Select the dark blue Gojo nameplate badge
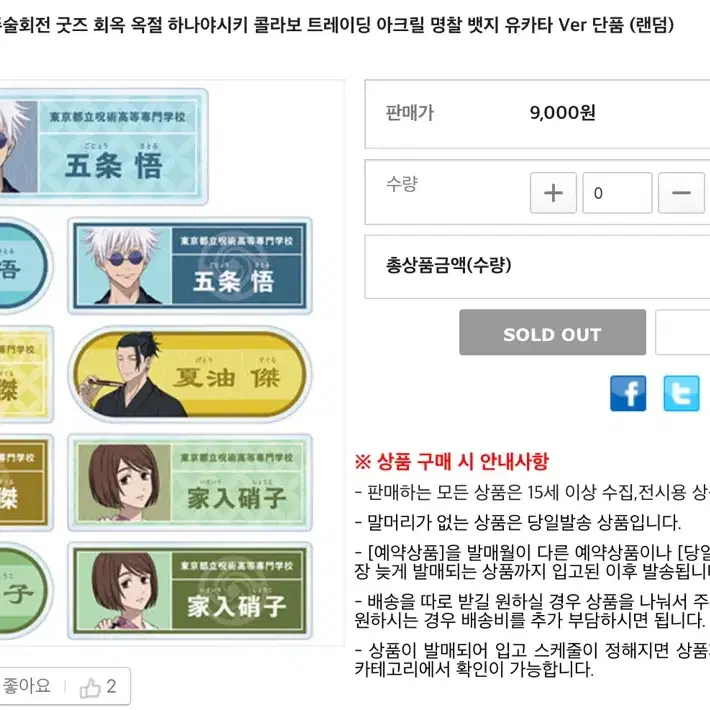This screenshot has width=710, height=710. [190, 266]
